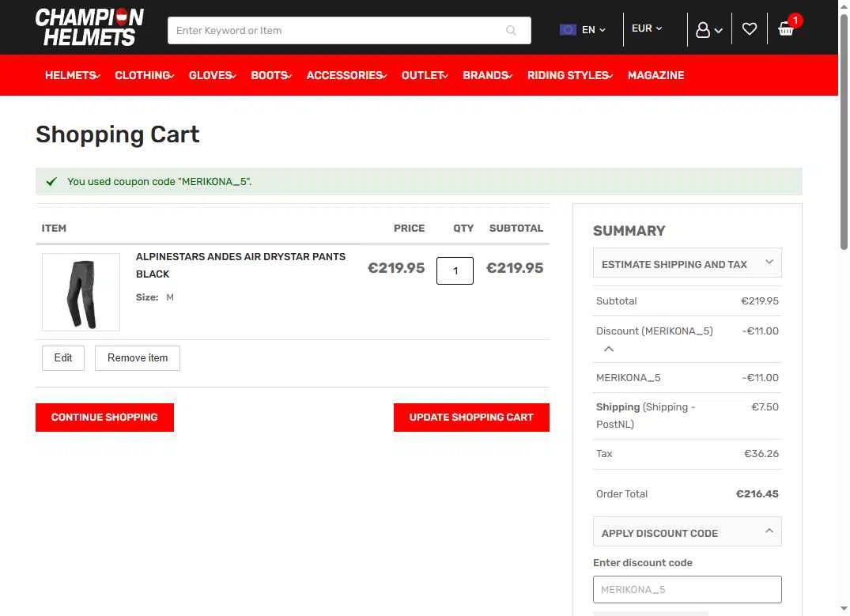
Task: Click the Order Total €216.45 value
Action: pyautogui.click(x=757, y=494)
